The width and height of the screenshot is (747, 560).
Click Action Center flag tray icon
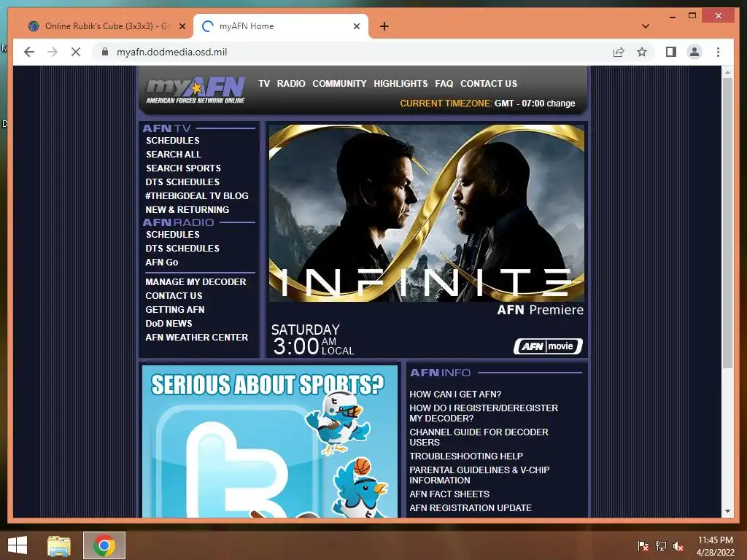(x=643, y=546)
